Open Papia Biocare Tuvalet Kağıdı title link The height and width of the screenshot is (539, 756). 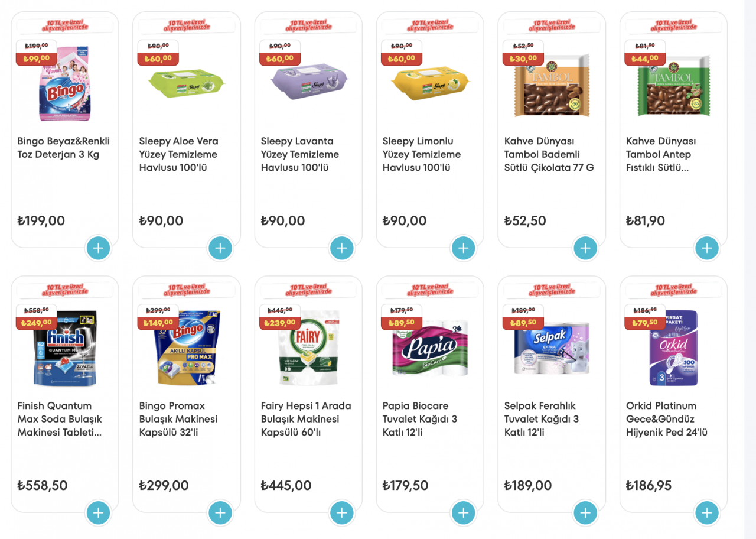point(420,419)
